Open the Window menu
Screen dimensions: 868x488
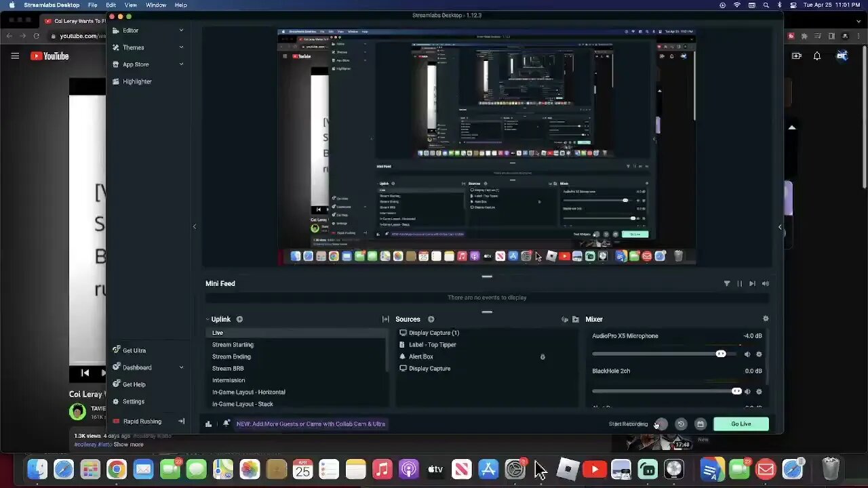coord(156,5)
